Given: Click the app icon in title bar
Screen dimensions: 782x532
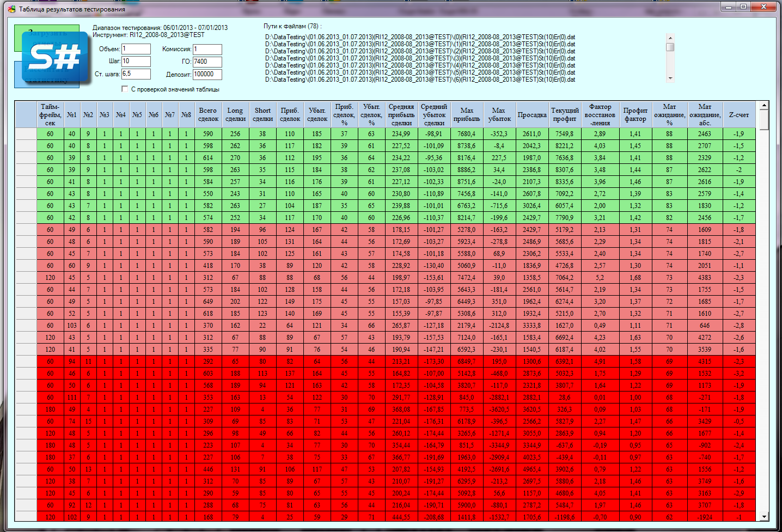Looking at the screenshot, I should click(11, 9).
